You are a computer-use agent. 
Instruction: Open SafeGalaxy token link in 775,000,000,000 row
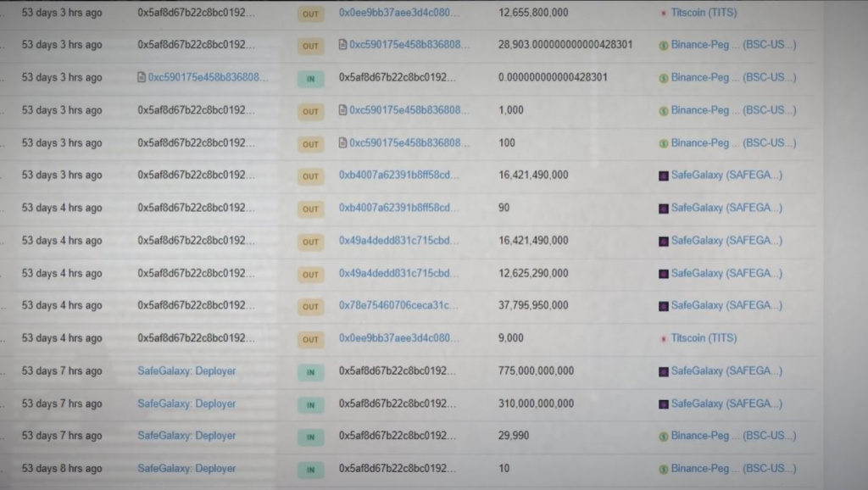(726, 371)
